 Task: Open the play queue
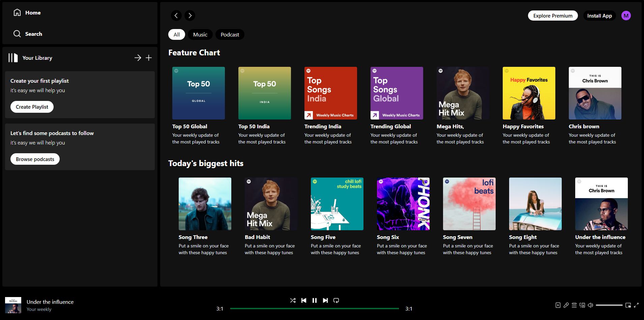click(x=574, y=305)
